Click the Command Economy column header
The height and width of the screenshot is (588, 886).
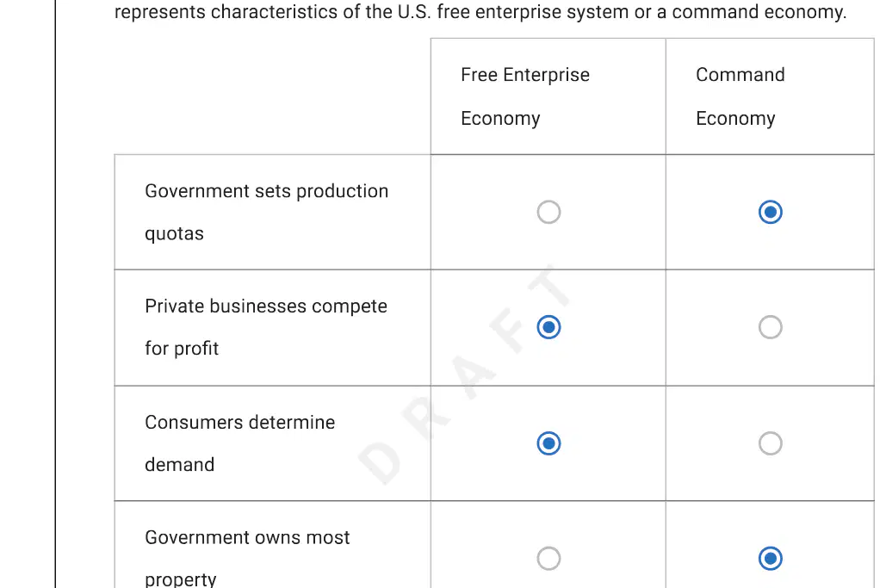(x=740, y=96)
